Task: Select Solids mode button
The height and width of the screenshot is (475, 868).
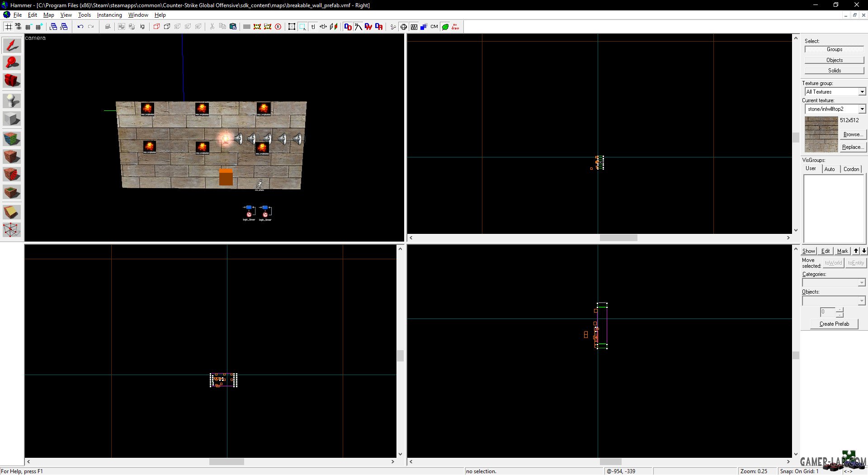Action: click(x=834, y=71)
